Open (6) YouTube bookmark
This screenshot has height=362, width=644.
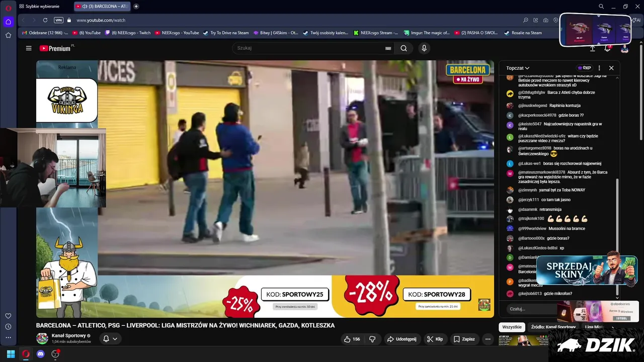pyautogui.click(x=87, y=33)
